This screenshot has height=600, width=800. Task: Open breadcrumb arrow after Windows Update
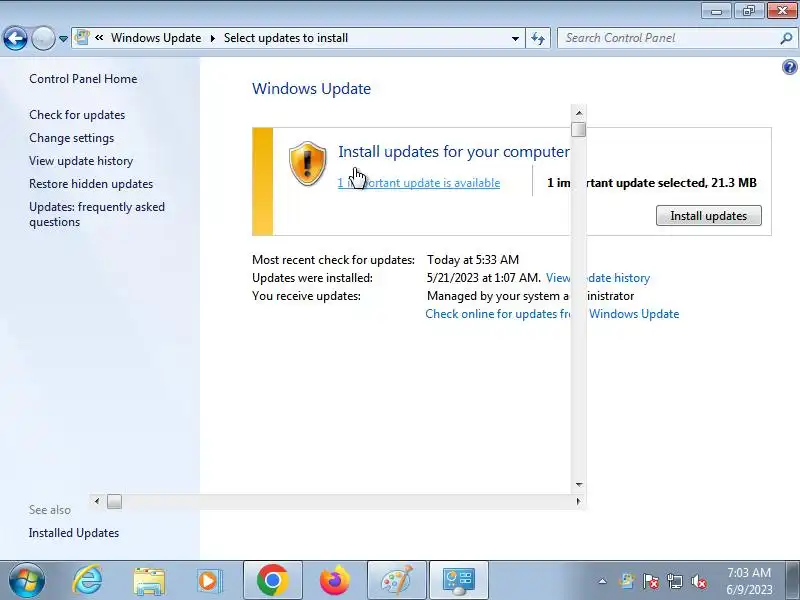click(x=213, y=38)
